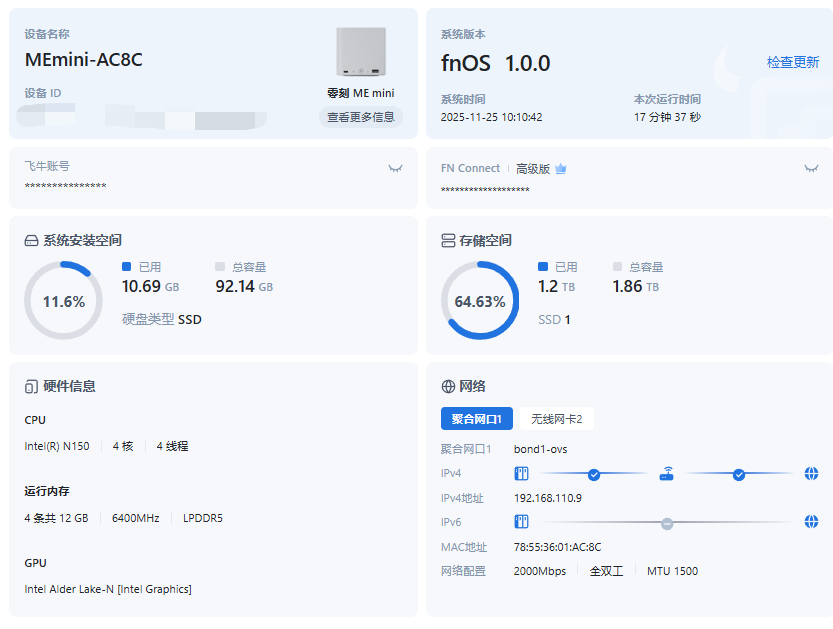Switch to the 无线网卡2 tab
This screenshot has height=629, width=833.
(x=556, y=418)
